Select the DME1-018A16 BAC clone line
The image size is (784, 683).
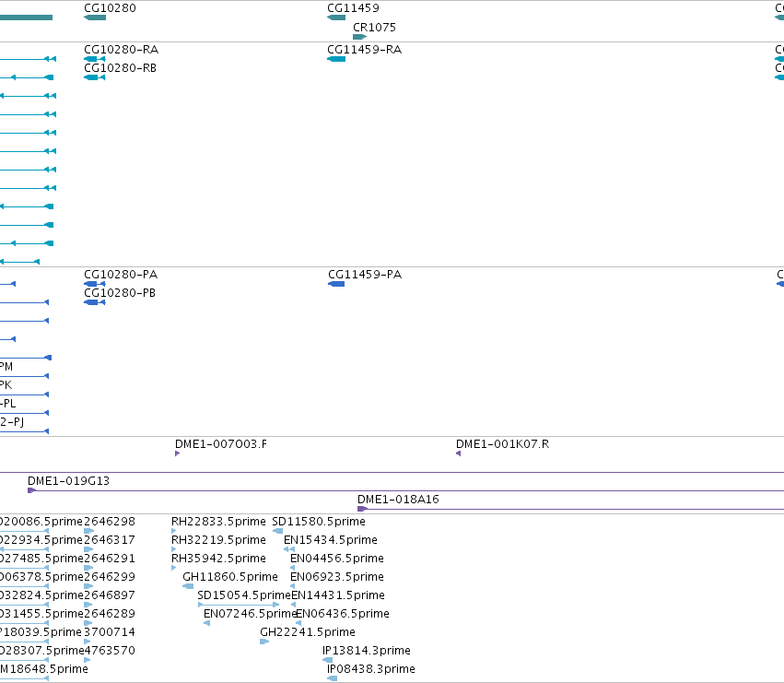[570, 509]
